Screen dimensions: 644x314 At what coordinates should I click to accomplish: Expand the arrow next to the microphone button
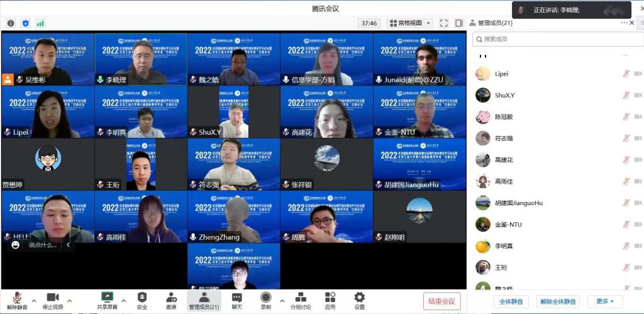click(x=34, y=300)
